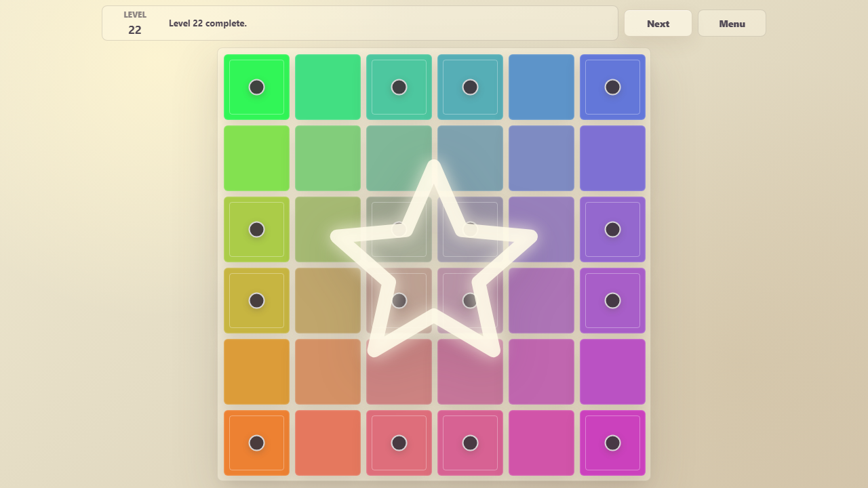This screenshot has width=868, height=488.
Task: Pick the muted purple tile, fifth in third row
Action: 541,229
